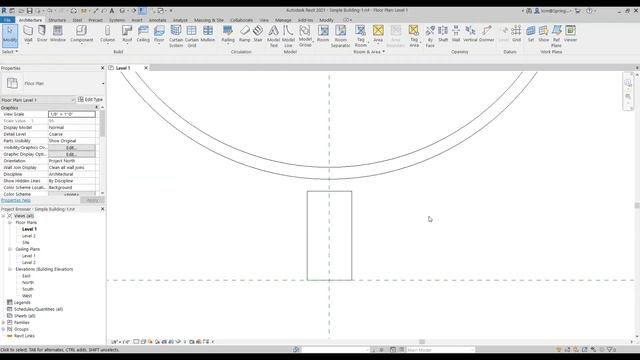The image size is (640, 360).
Task: Select the Area tool
Action: pyautogui.click(x=378, y=33)
